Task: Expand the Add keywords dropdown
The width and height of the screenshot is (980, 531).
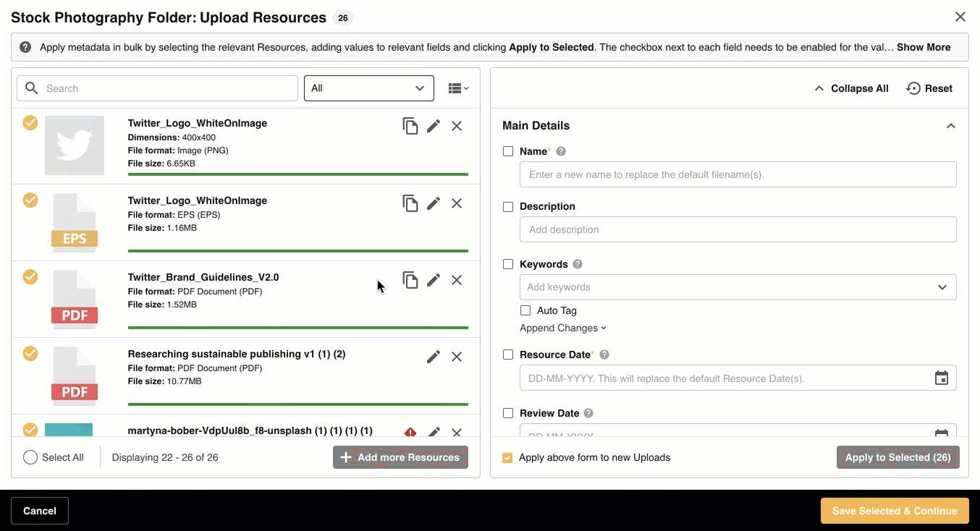Action: (x=942, y=287)
